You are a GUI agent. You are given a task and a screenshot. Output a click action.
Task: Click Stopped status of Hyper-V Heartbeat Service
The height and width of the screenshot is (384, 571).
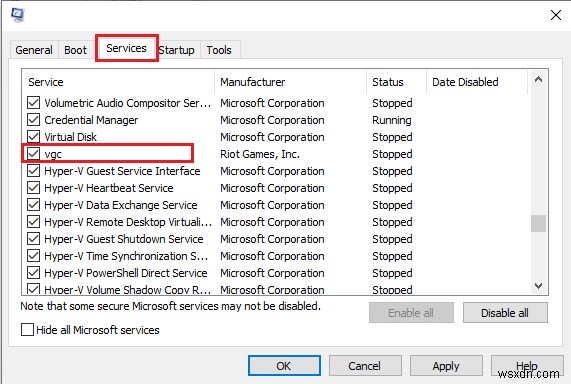(x=392, y=188)
